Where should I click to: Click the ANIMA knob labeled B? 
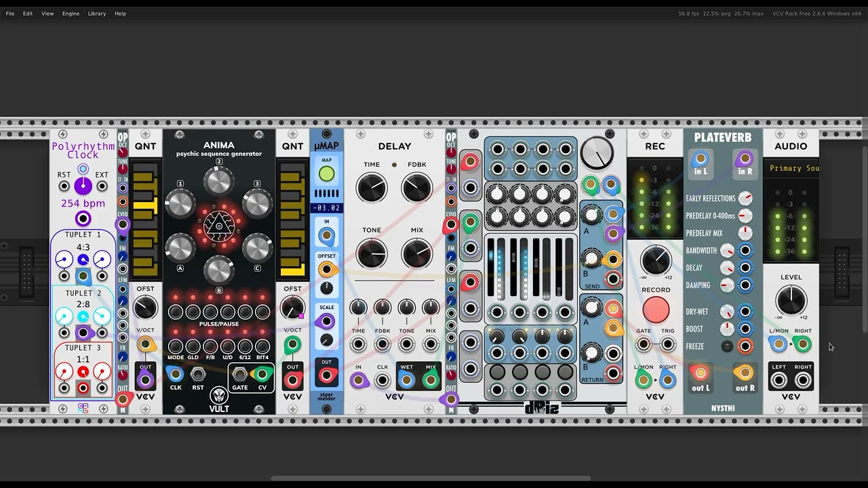coord(218,270)
